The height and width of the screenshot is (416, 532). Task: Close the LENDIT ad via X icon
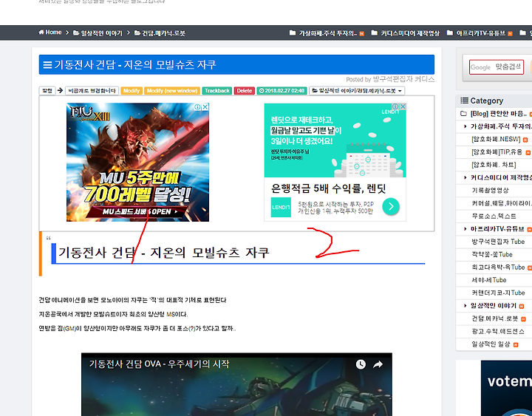tap(403, 106)
